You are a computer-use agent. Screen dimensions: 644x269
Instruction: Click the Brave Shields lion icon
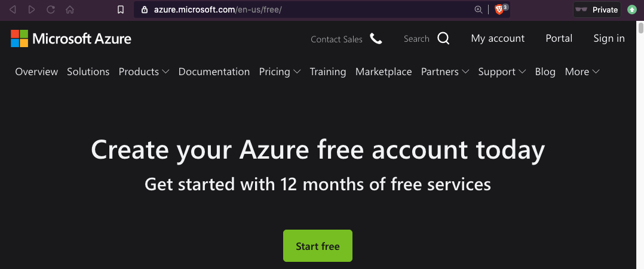coord(499,10)
